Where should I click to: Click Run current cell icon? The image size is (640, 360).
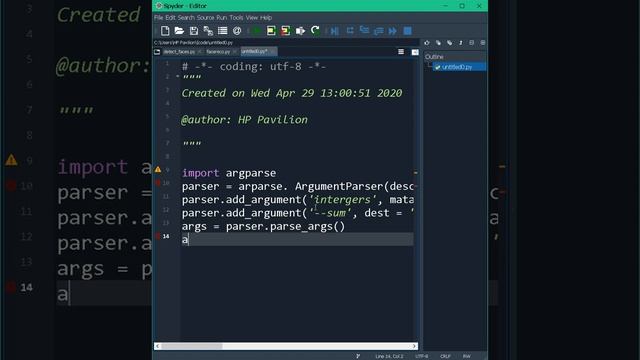[x=271, y=31]
